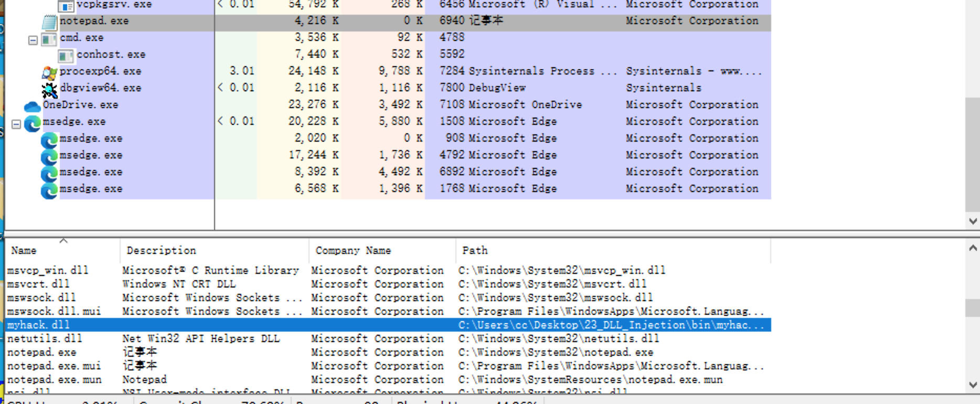Screen dimensions: 980x404
Task: Select notepad.exe.mui in the DLL list
Action: (x=54, y=366)
